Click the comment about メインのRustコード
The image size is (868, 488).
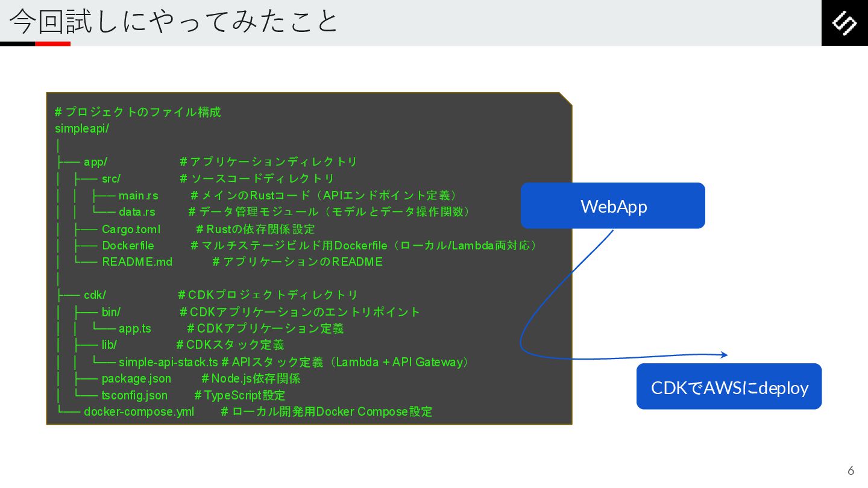tap(325, 196)
